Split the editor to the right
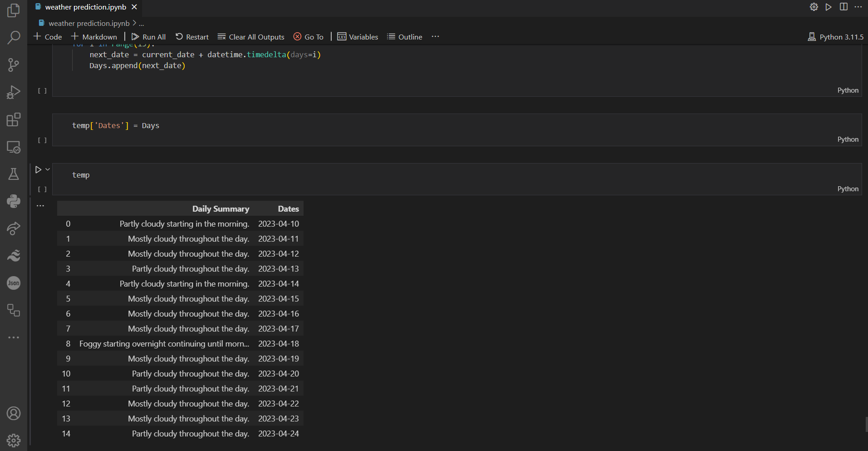The image size is (868, 451). 843,7
